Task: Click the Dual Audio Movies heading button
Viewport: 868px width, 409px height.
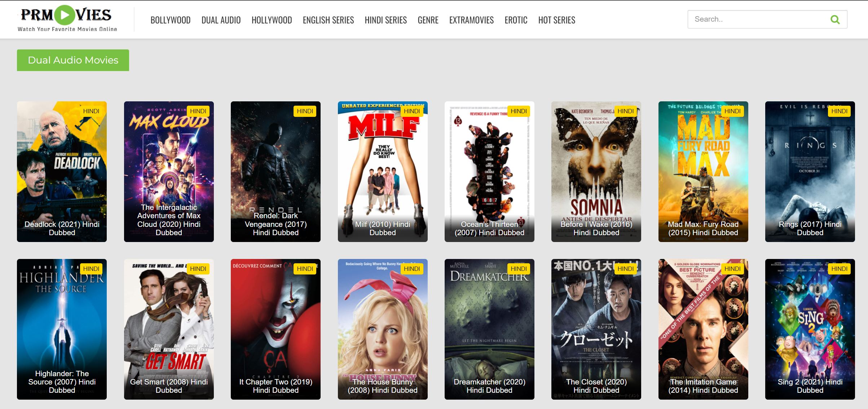Action: click(73, 60)
